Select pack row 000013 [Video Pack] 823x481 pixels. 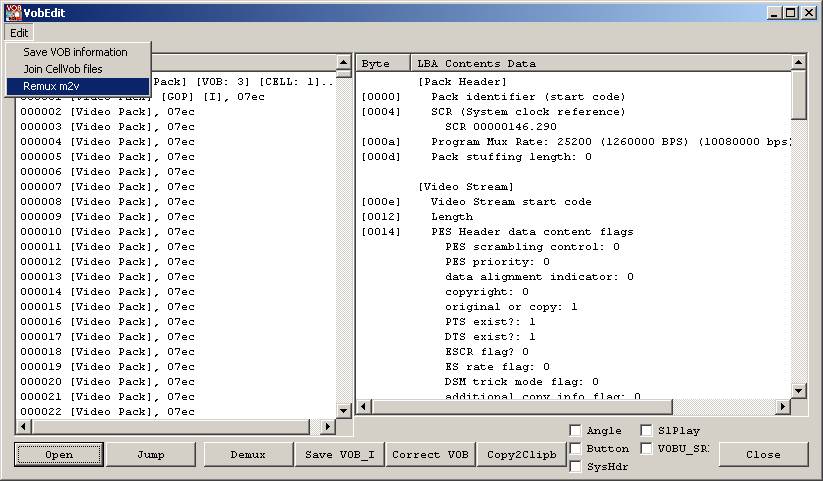(108, 277)
